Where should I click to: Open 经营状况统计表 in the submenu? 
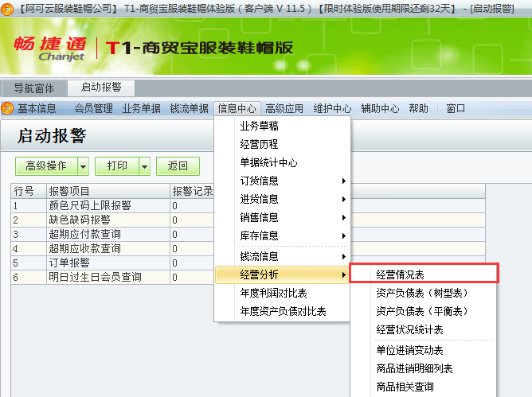click(x=424, y=329)
